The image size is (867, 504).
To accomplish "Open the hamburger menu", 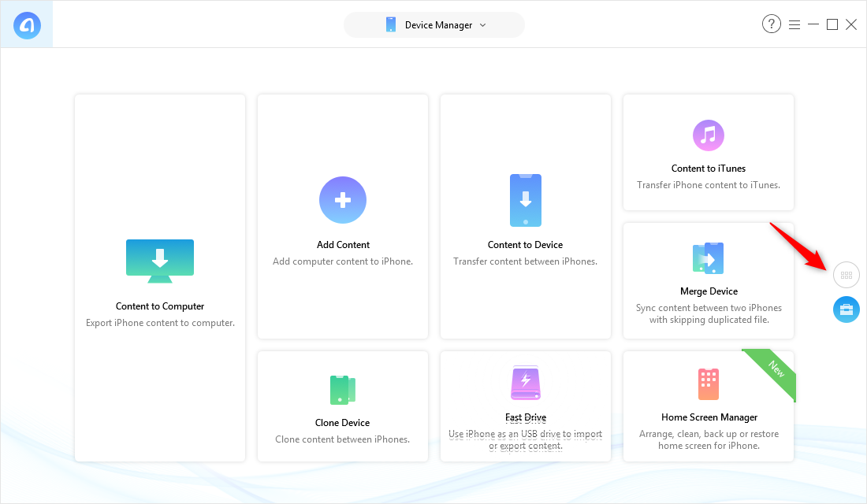I will [794, 24].
